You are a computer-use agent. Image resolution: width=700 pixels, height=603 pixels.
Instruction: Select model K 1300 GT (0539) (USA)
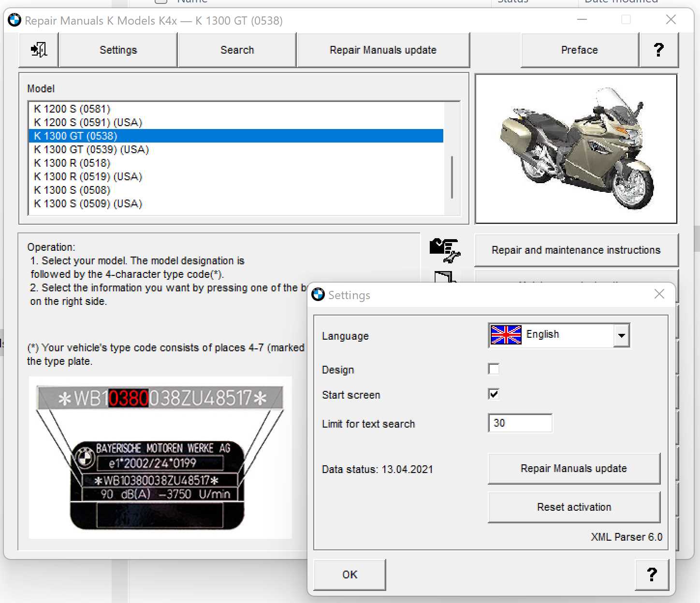(236, 149)
